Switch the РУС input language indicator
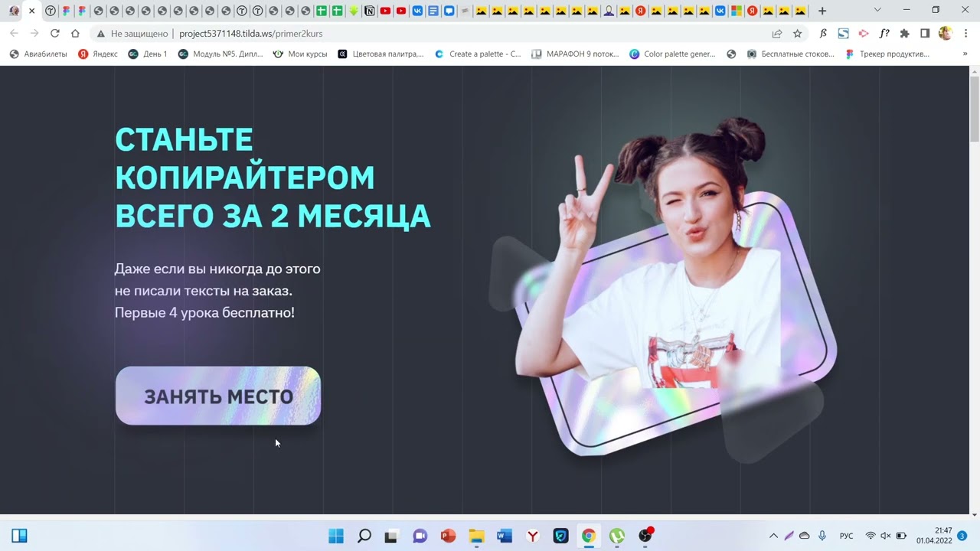 tap(847, 536)
